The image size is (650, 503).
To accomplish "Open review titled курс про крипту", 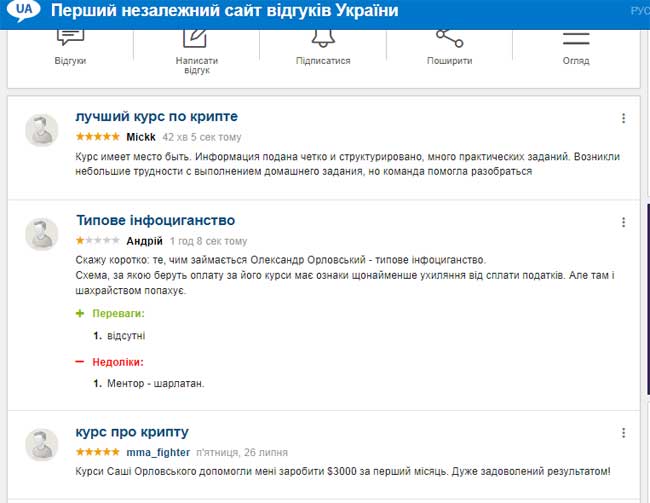I will point(132,432).
